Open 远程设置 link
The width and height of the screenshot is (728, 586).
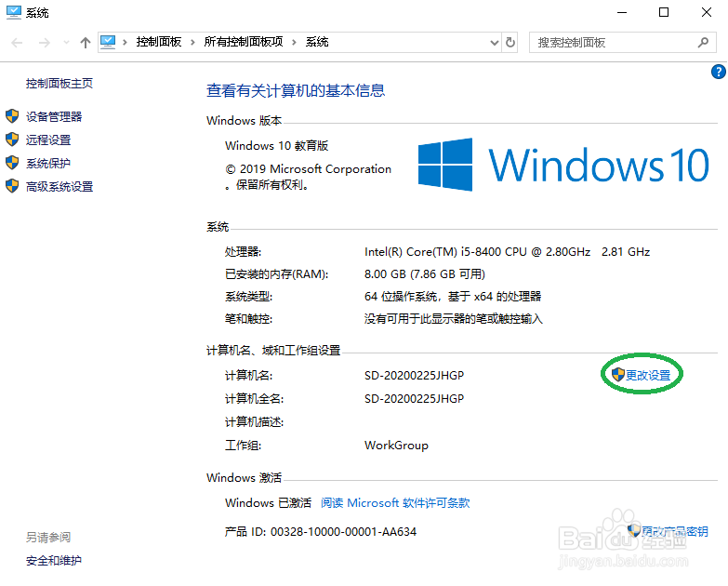pos(47,140)
